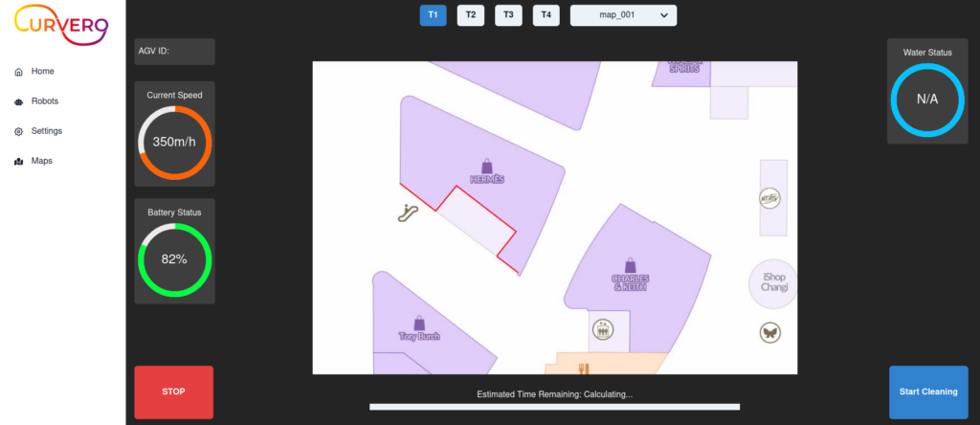Click the Charles & Keith bag icon
The width and height of the screenshot is (980, 425).
pyautogui.click(x=630, y=264)
